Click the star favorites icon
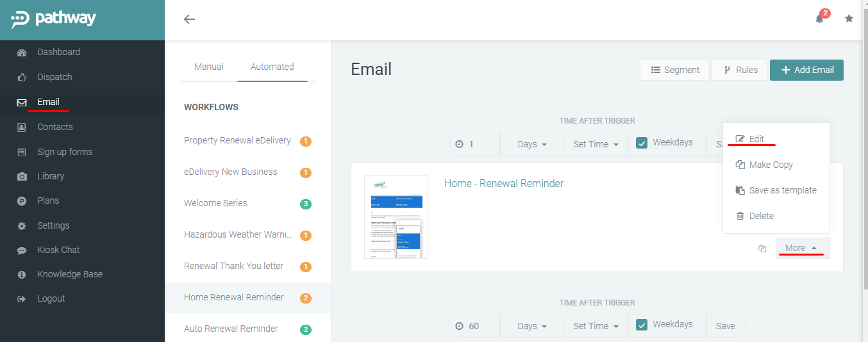The width and height of the screenshot is (868, 342). [x=849, y=19]
